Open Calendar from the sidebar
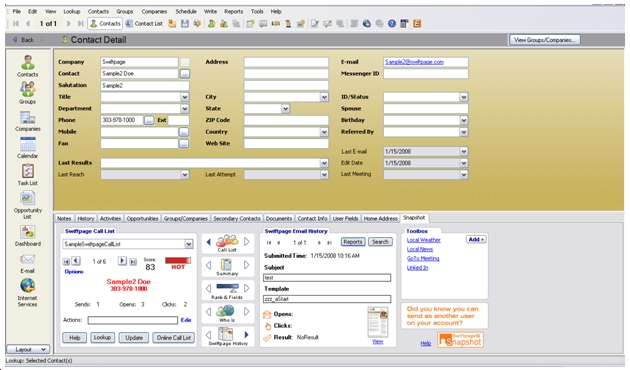 [27, 147]
